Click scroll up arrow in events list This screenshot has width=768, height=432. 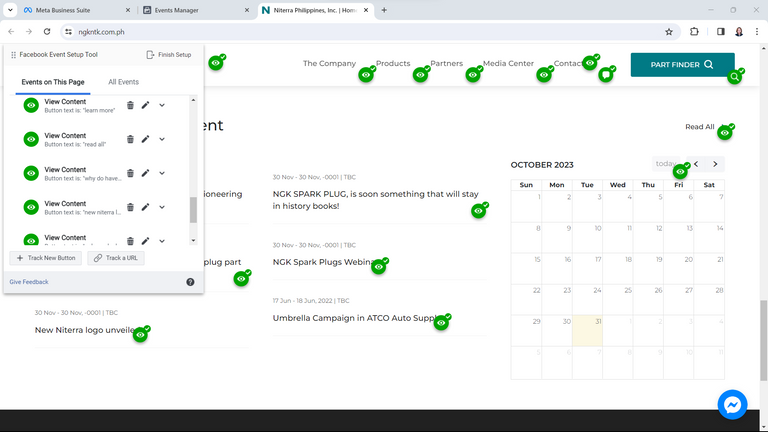pyautogui.click(x=193, y=100)
